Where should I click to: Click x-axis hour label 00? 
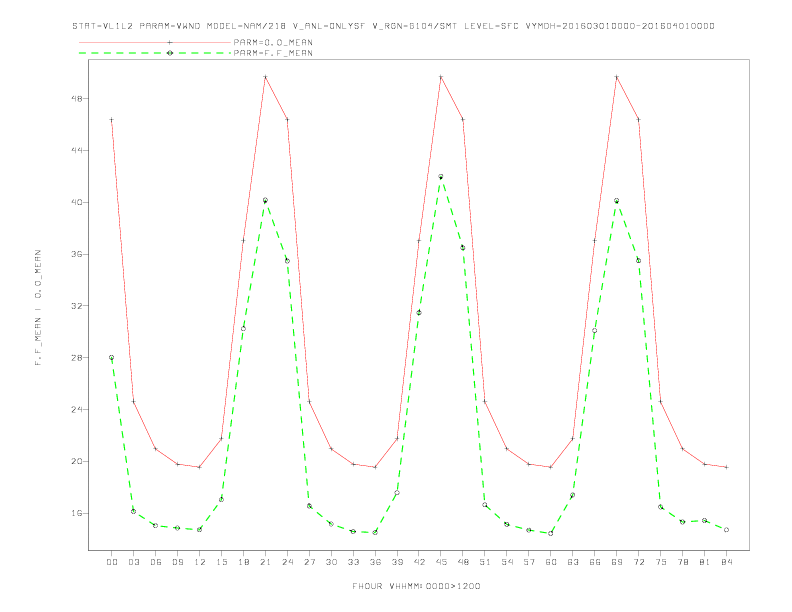click(112, 562)
